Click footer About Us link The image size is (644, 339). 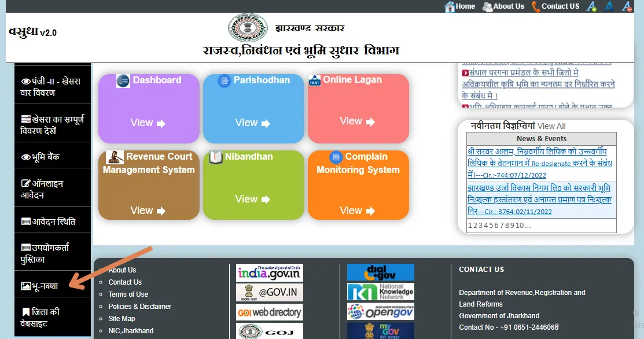coord(122,270)
